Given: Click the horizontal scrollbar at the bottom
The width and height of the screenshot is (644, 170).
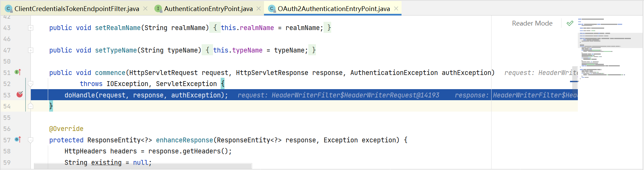Looking at the screenshot, I should click(x=143, y=167).
